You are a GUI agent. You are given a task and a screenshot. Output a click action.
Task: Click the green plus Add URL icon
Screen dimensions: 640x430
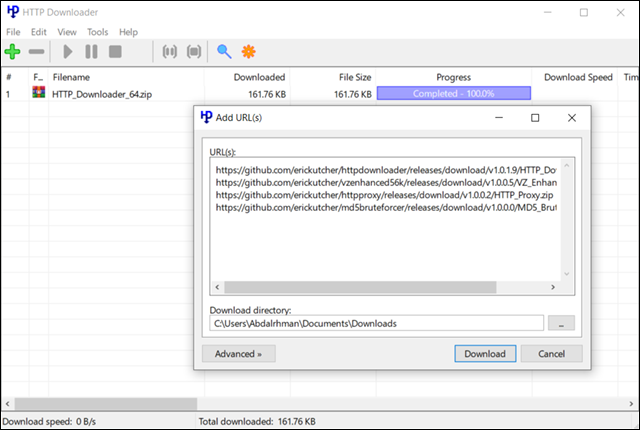pyautogui.click(x=12, y=51)
